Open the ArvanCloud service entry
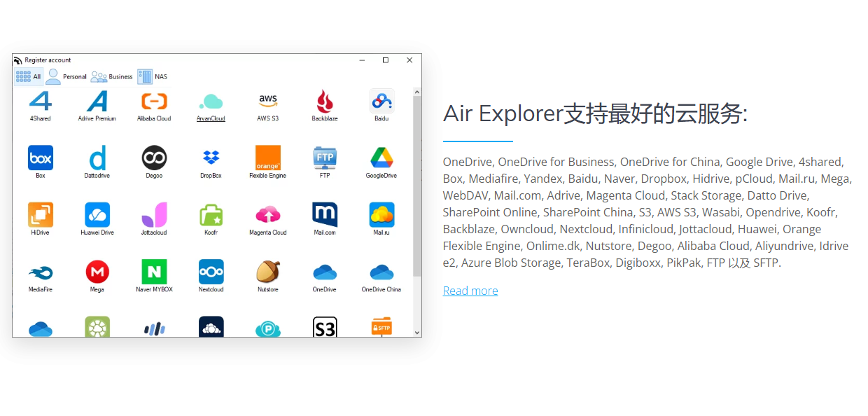 point(211,102)
